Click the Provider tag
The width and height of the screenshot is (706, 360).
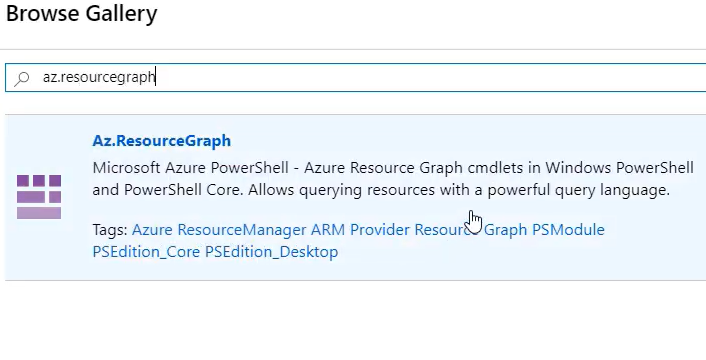380,230
